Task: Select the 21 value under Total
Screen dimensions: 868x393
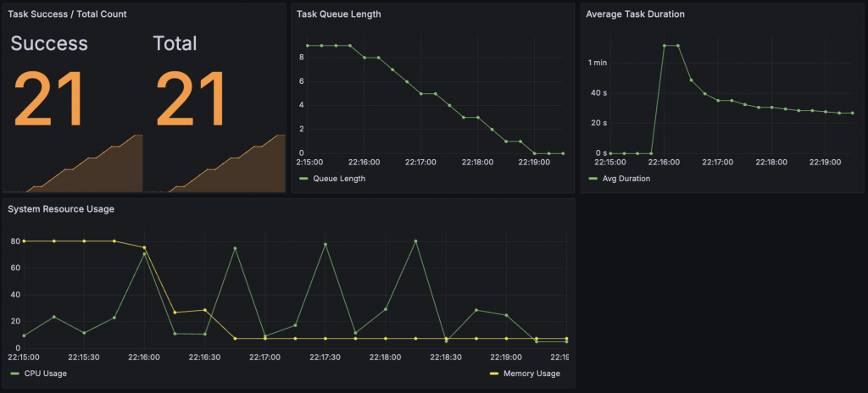Action: tap(191, 99)
